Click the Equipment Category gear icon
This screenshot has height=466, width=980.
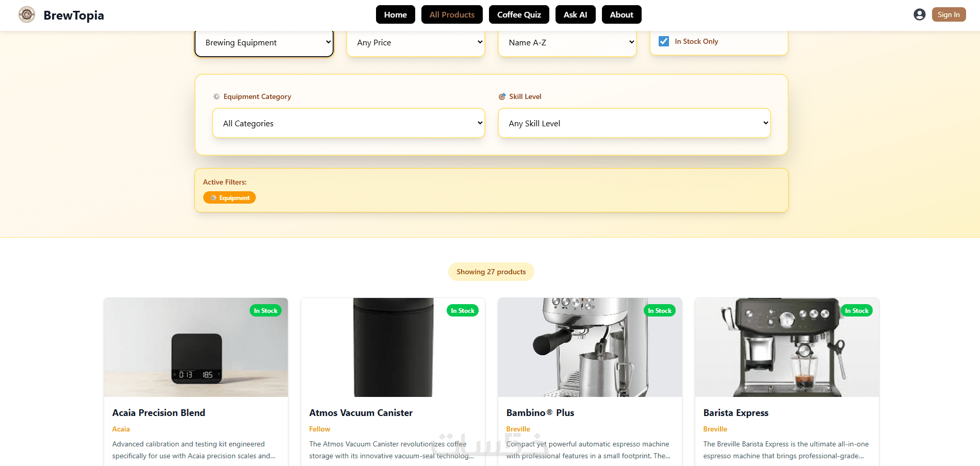tap(217, 96)
